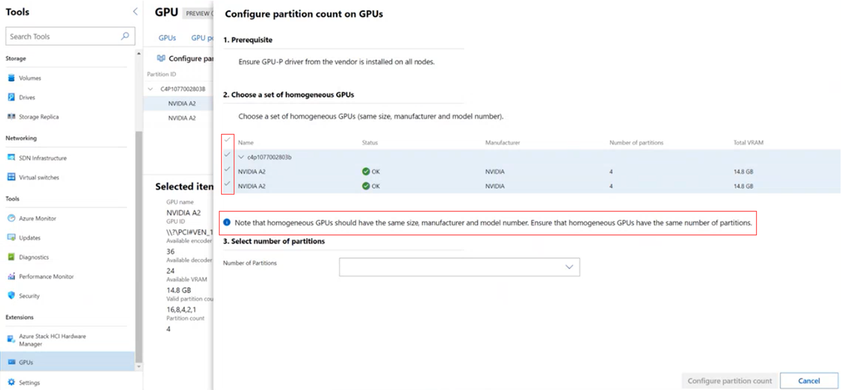Image resolution: width=868 pixels, height=390 pixels.
Task: Open Virtual switches icon
Action: click(11, 177)
